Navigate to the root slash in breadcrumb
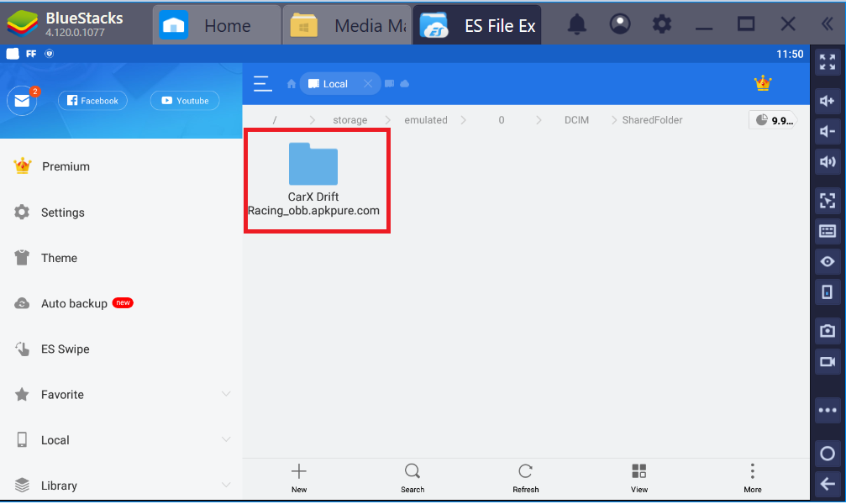846x504 pixels. click(x=275, y=120)
